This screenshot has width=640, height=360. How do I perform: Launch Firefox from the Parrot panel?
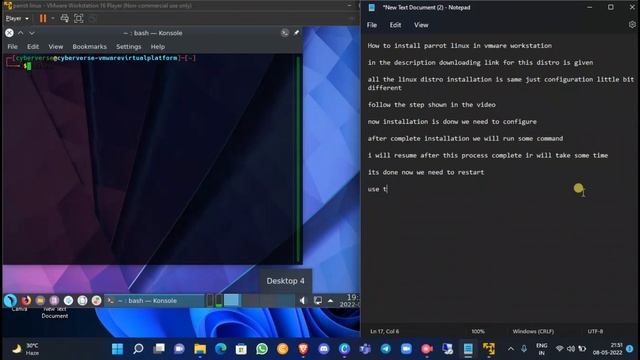[26, 301]
